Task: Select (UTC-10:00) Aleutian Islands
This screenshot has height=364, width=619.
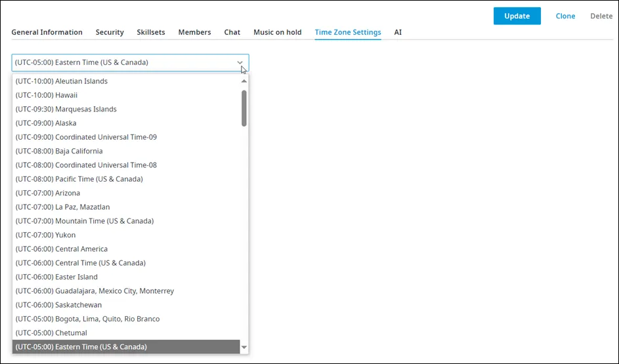Action: 126,81
